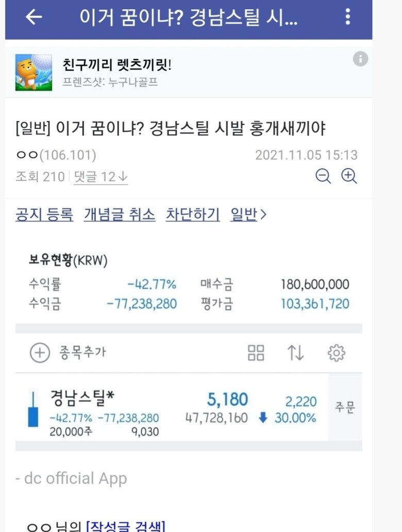402x532 pixels.
Task: Tap the sort arrows icon beside the grid icon
Action: (295, 353)
